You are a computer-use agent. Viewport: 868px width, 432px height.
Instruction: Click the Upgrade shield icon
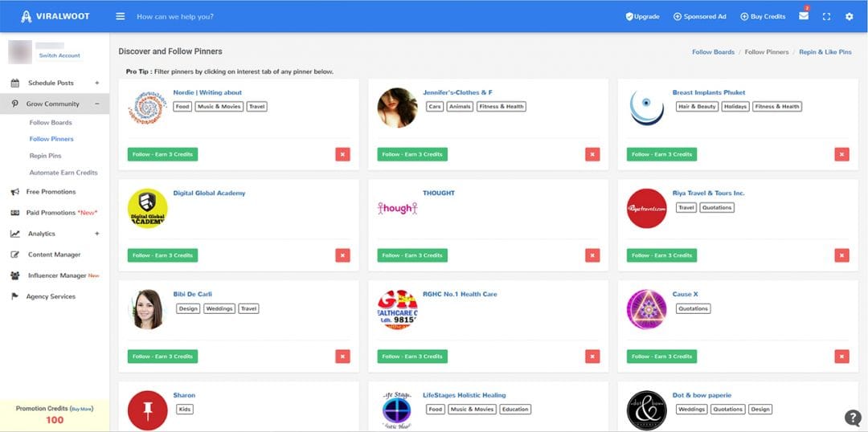point(628,17)
